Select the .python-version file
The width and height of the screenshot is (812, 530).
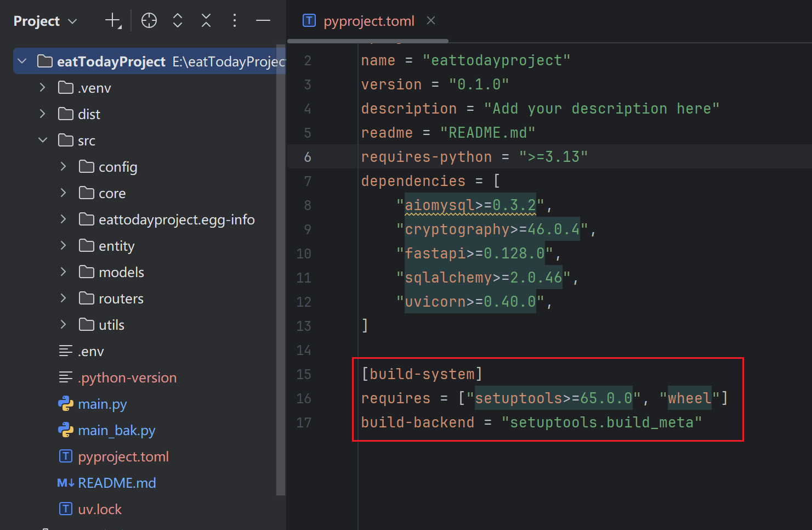point(127,378)
